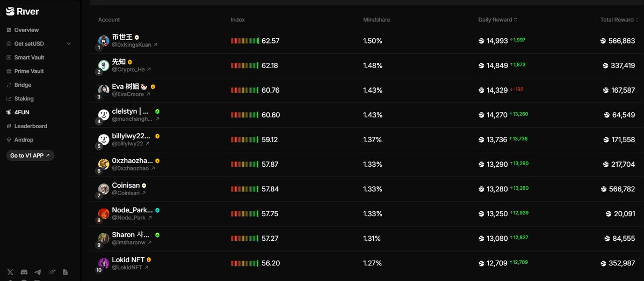The height and width of the screenshot is (281, 644).
Task: Open the Discord icon link
Action: tap(24, 272)
